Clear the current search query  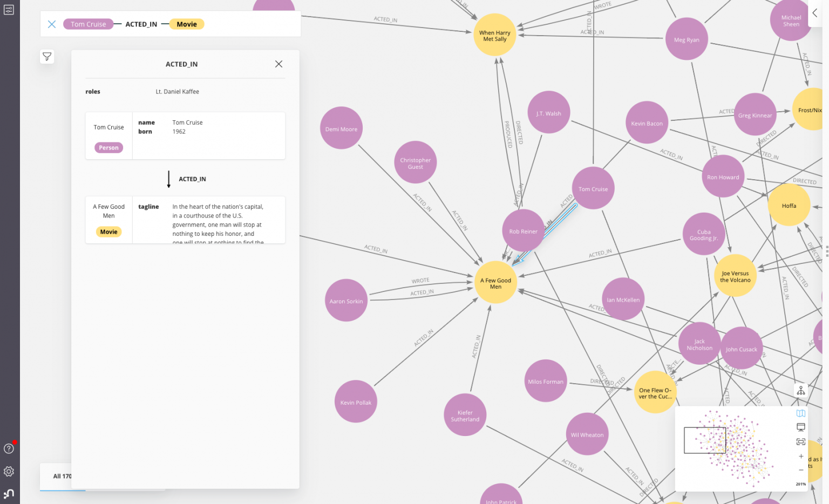point(51,24)
